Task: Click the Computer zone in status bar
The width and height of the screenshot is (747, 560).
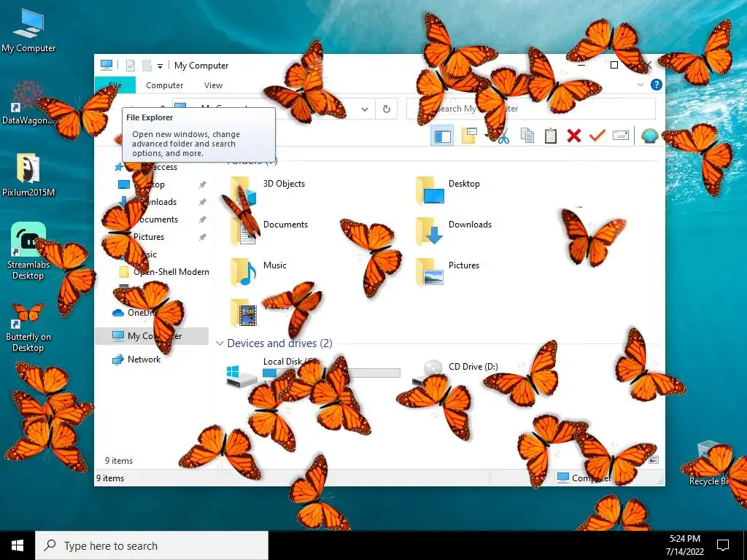Action: (584, 478)
